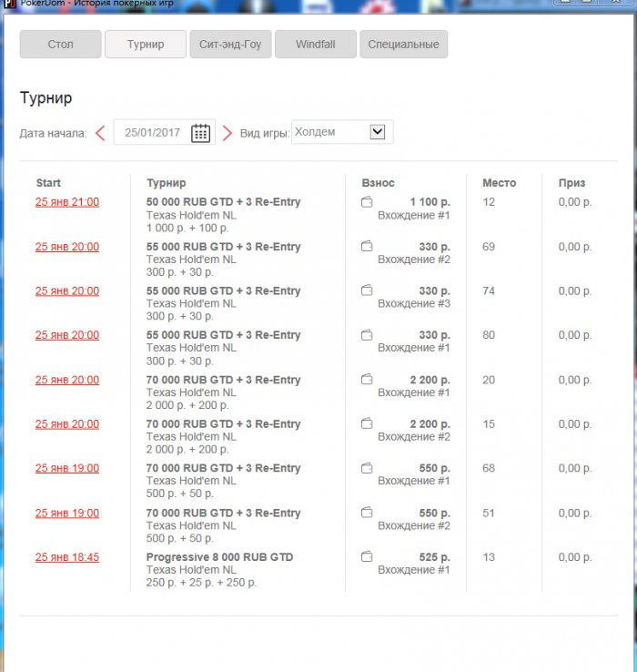637x672 pixels.
Task: Click the Приз column header
Action: 571,183
